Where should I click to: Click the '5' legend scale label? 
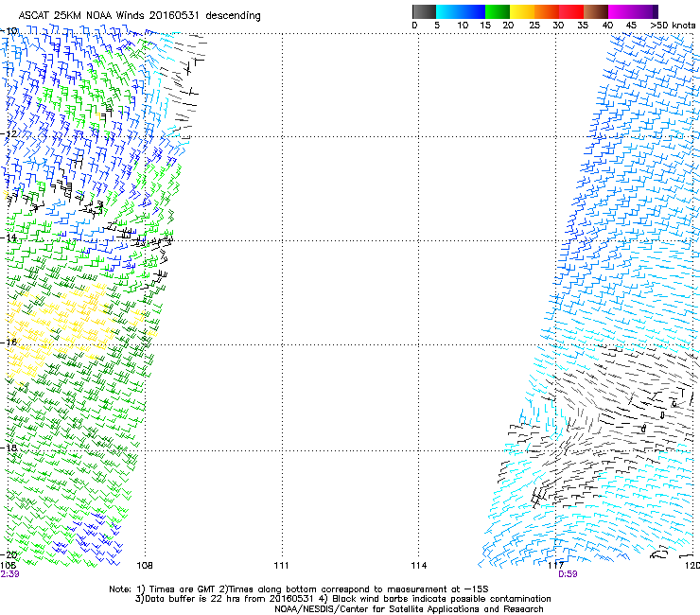pos(437,26)
